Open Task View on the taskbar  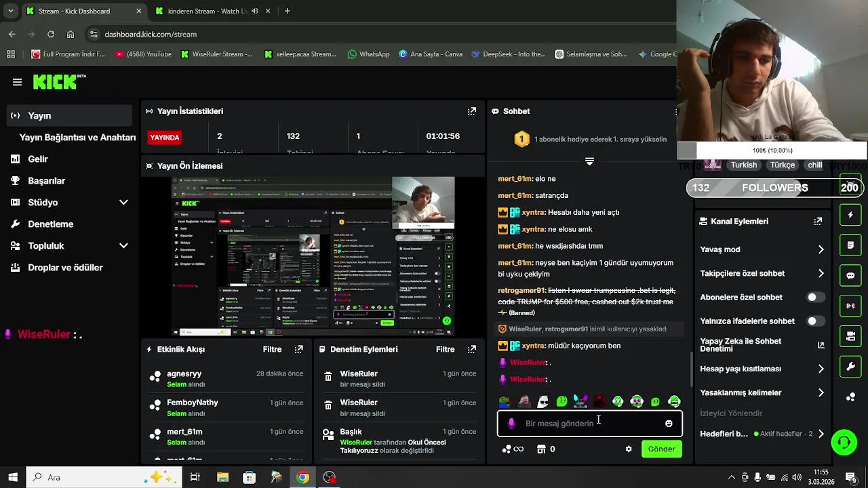click(x=195, y=477)
